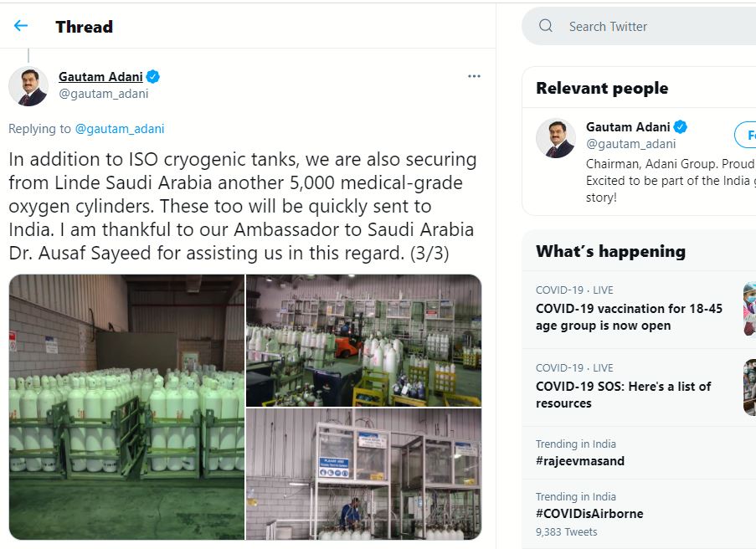Open the #COVIDisAirborne trending topic

pyautogui.click(x=589, y=513)
